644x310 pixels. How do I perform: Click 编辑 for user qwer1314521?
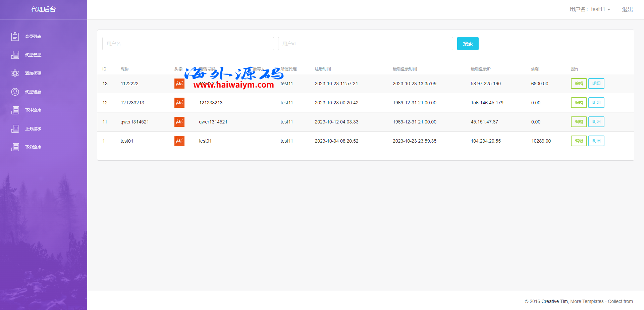coord(579,122)
